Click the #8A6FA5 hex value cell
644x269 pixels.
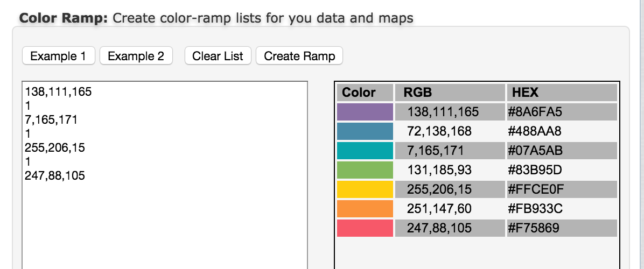562,112
